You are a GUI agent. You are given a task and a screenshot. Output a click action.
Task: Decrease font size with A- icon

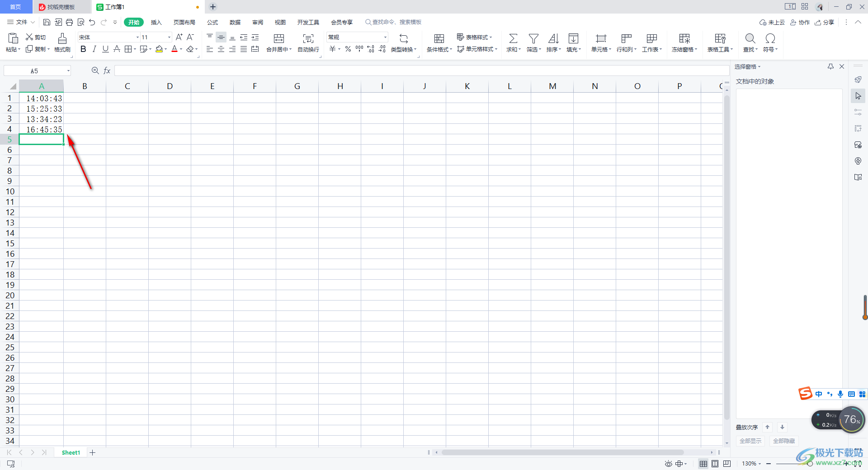(190, 37)
